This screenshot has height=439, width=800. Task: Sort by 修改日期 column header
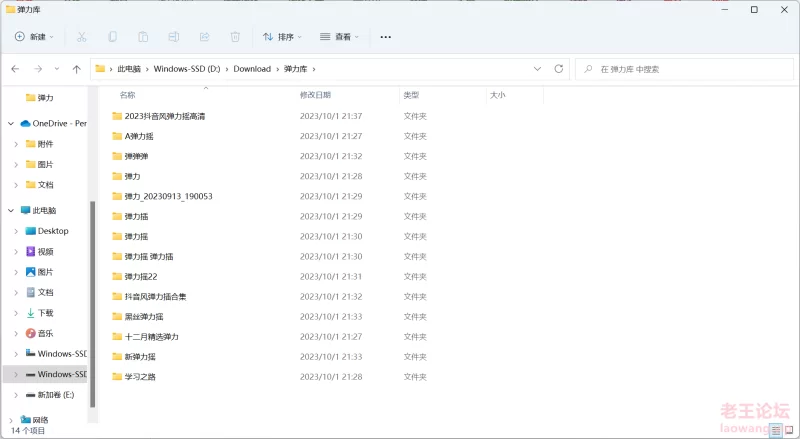pyautogui.click(x=315, y=95)
